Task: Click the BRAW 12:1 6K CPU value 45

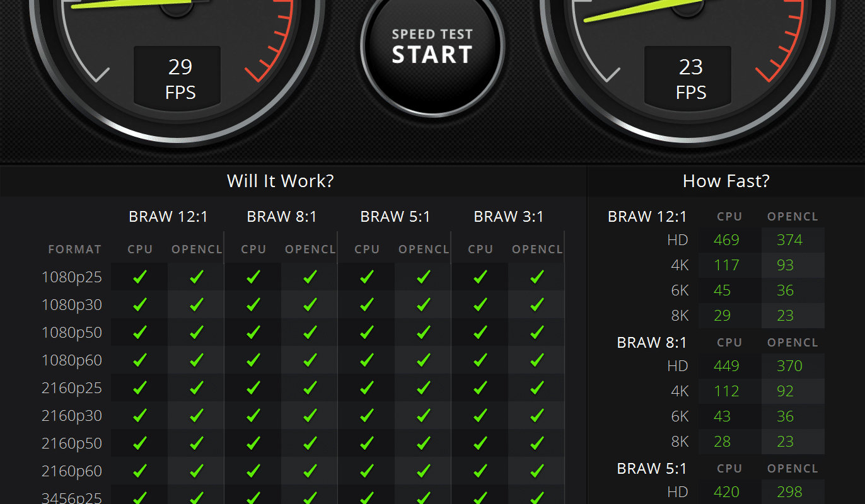Action: (x=723, y=290)
